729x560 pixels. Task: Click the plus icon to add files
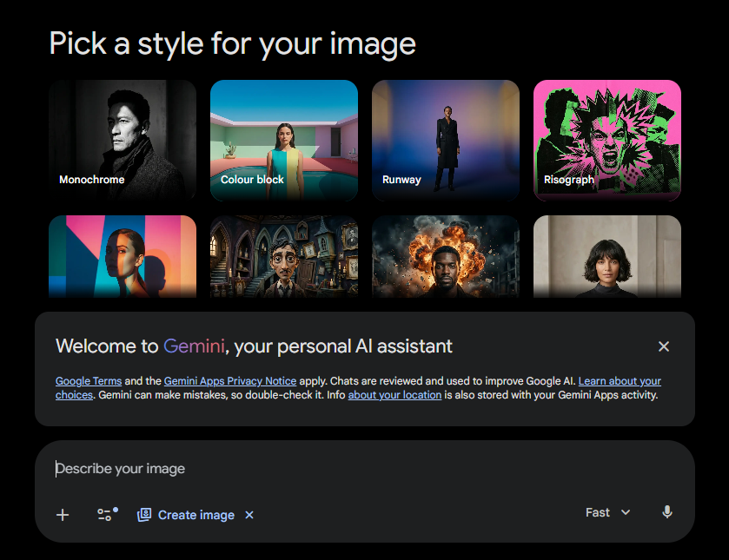coord(63,515)
